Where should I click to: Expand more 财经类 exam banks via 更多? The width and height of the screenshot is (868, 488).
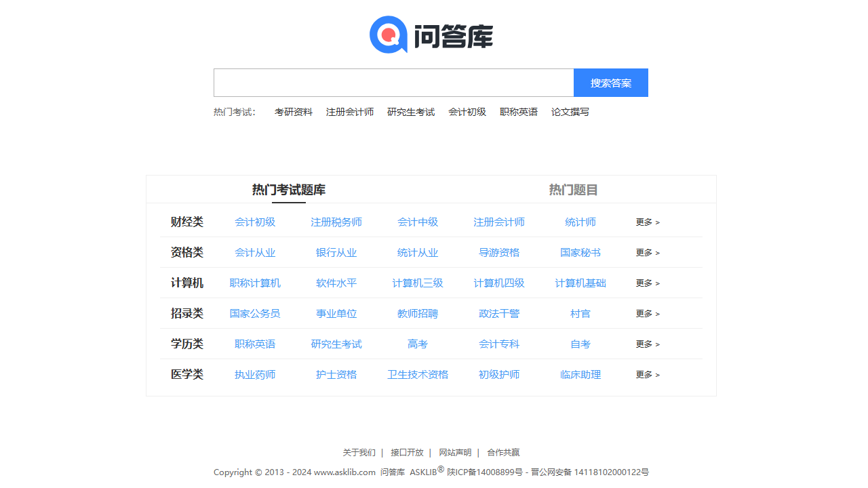click(647, 222)
